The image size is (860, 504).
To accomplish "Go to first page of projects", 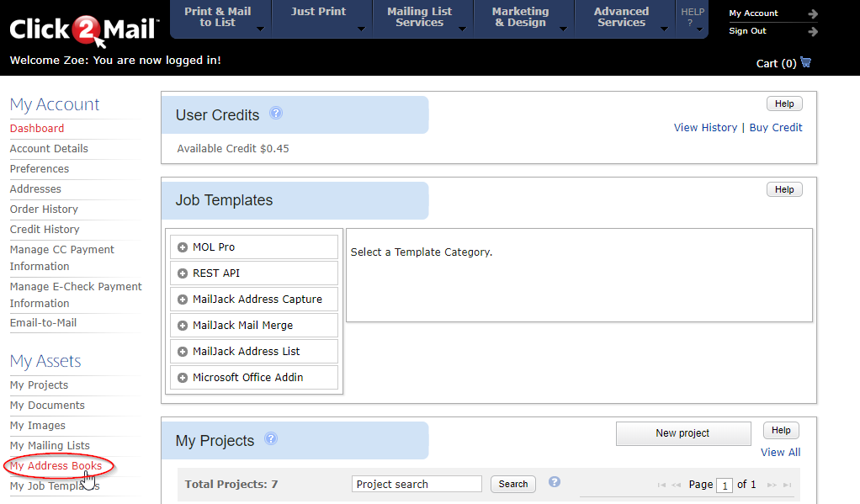I will click(x=661, y=485).
